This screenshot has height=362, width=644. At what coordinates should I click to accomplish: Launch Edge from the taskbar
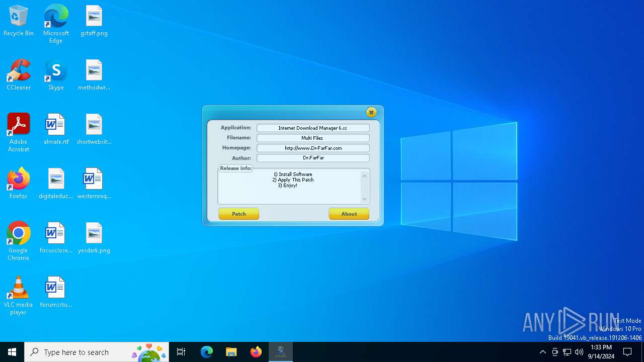tap(207, 352)
